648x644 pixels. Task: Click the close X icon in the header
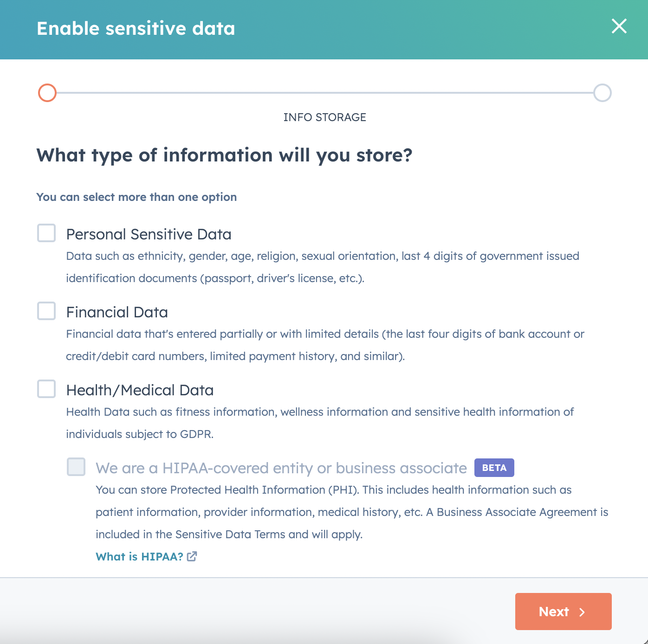tap(619, 27)
